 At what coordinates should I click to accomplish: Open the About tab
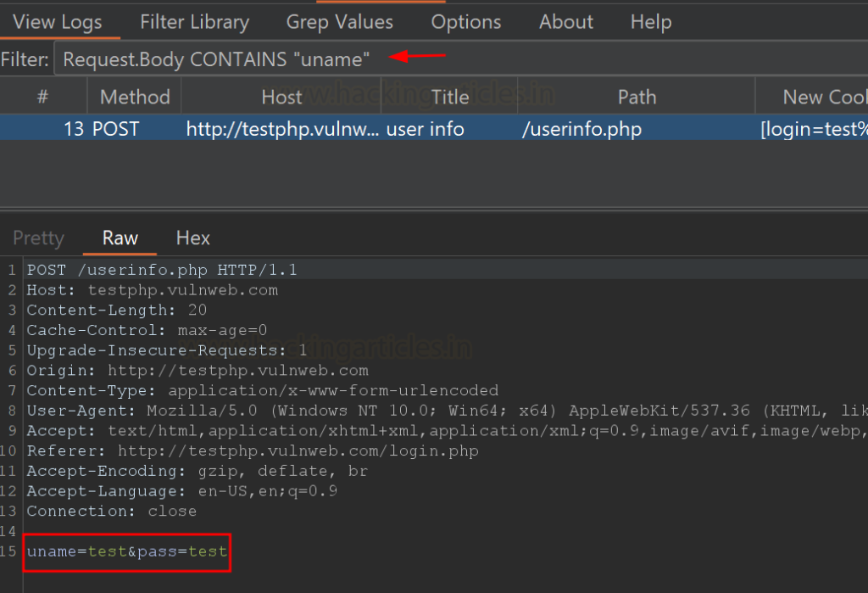(x=565, y=22)
